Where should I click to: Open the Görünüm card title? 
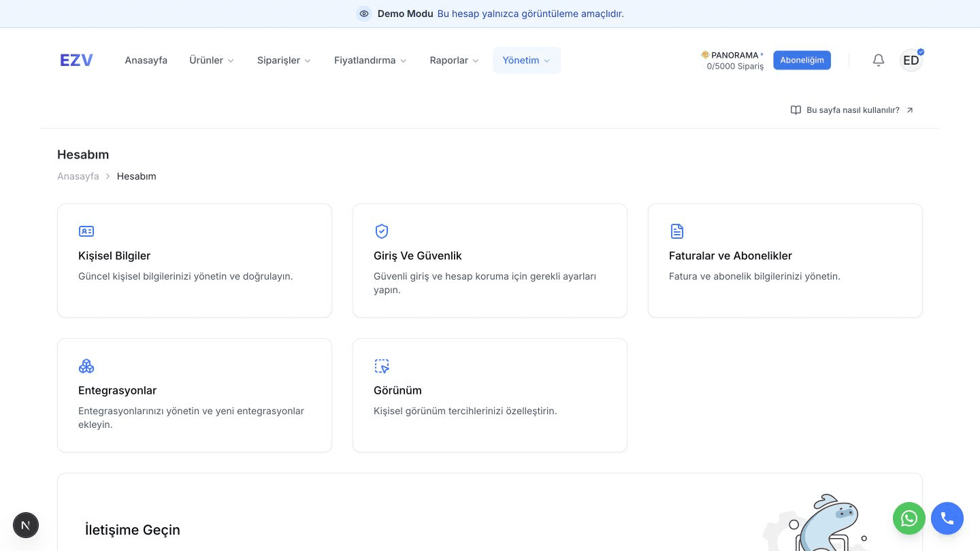(x=397, y=390)
